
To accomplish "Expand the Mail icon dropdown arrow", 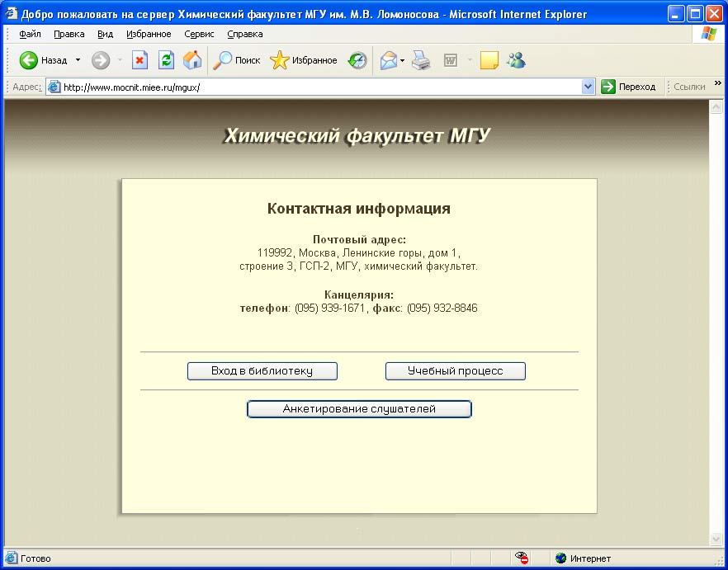I will point(402,60).
